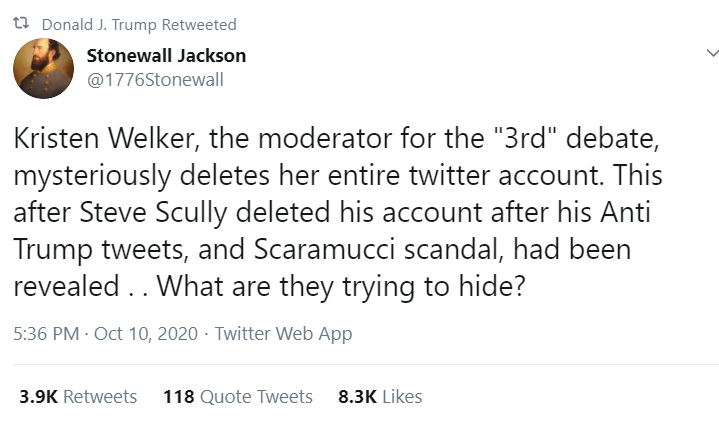
Task: Click the retweet icon beside Donald J. Trump Retweeted
Action: 21,23
